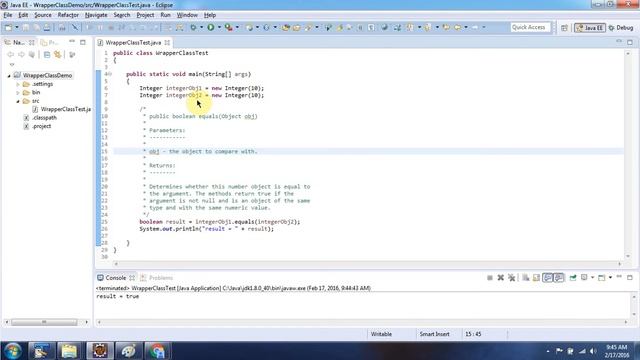640x360 pixels.
Task: Minimize the Navigator panel
Action: (72, 42)
